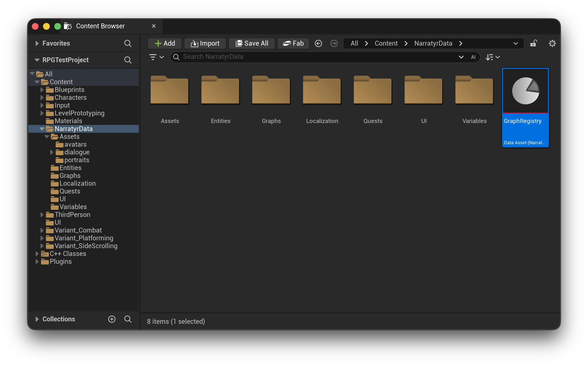This screenshot has height=366, width=588.
Task: Expand the LevelPrototyping folder arrow
Action: (42, 113)
